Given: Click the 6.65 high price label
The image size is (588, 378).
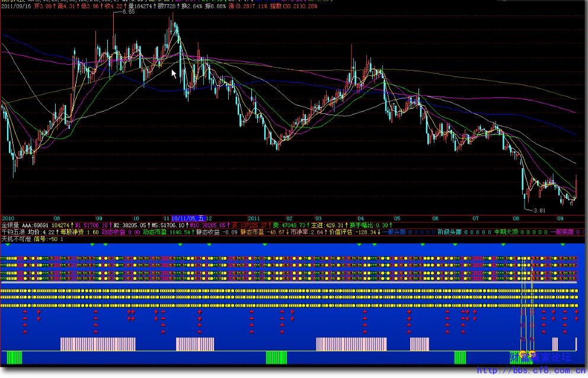Looking at the screenshot, I should [129, 12].
